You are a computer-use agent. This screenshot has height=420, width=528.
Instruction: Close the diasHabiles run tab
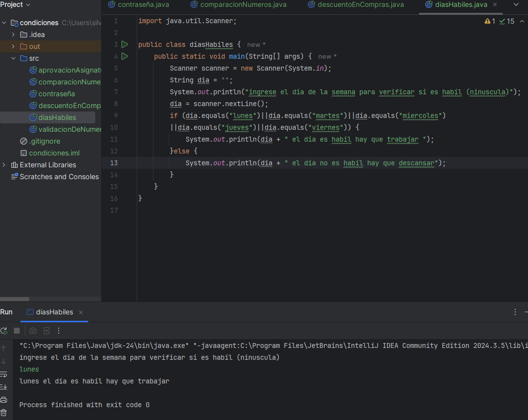click(81, 312)
